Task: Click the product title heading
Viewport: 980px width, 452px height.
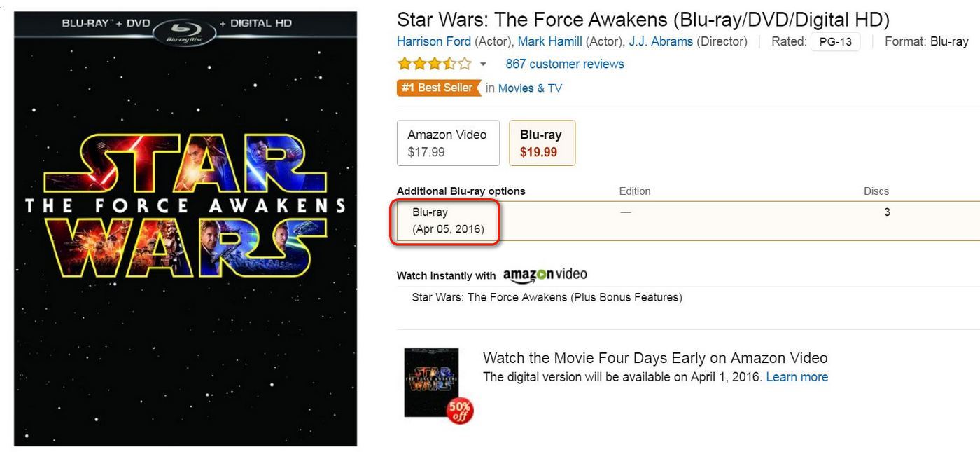Action: tap(643, 19)
